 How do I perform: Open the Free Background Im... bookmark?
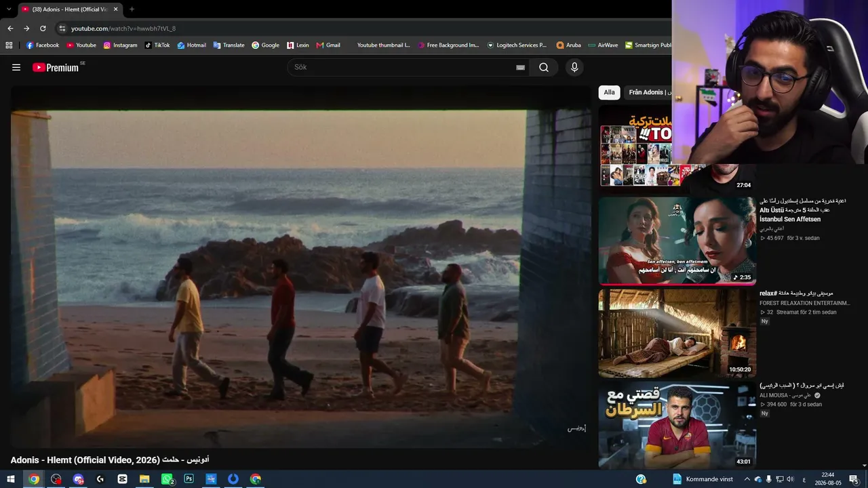tap(448, 45)
